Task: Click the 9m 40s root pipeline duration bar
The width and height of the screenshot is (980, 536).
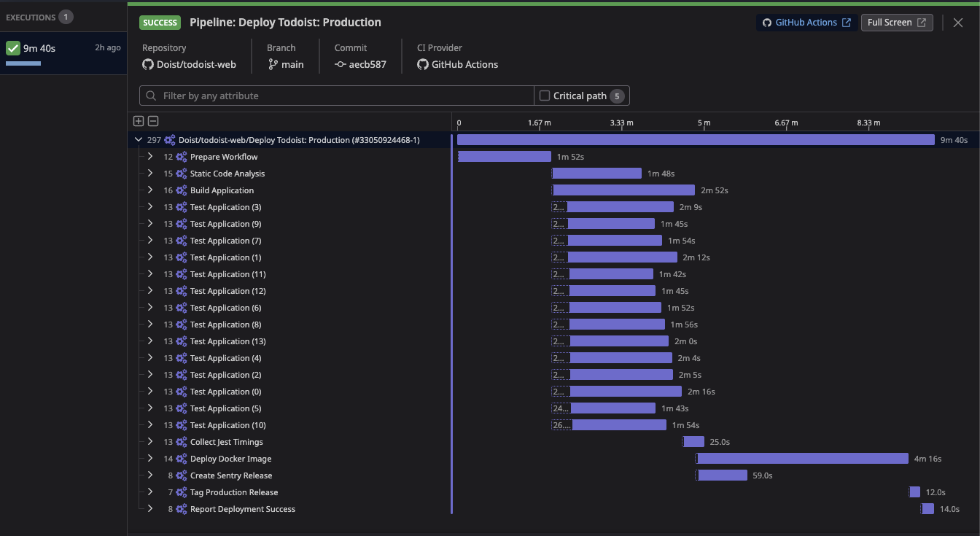Action: (x=696, y=140)
